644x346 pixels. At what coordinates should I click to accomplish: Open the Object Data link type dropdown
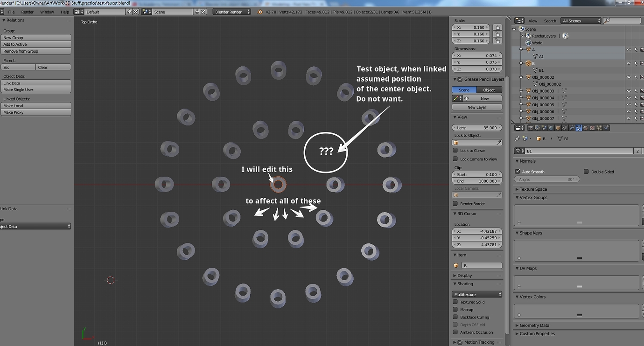click(35, 226)
